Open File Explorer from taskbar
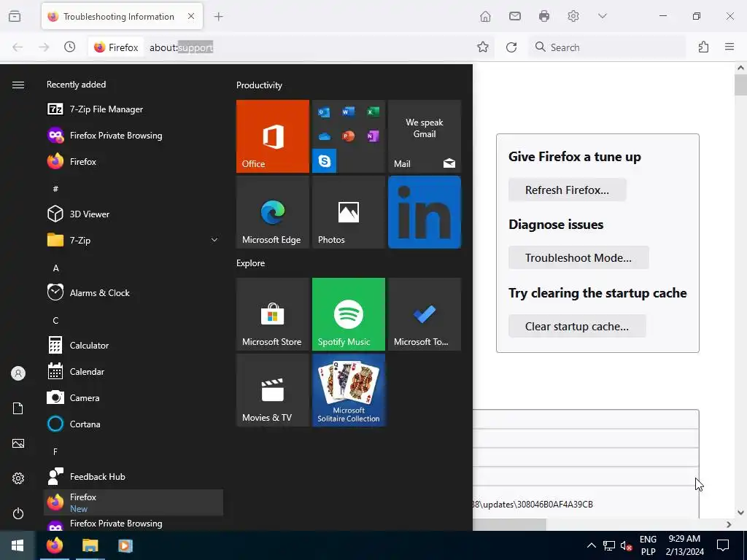Viewport: 747px width, 560px height. coord(90,545)
